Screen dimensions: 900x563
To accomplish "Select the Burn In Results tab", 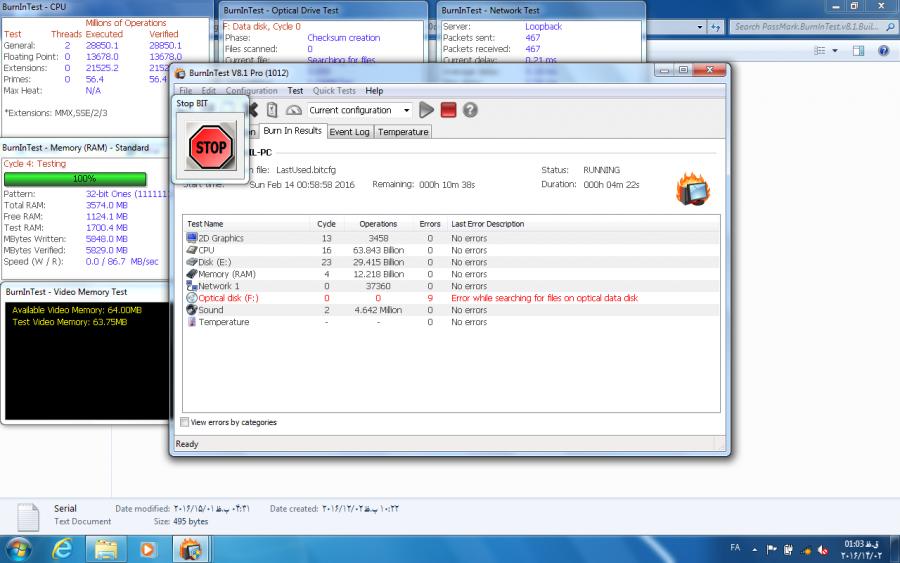I will click(292, 131).
